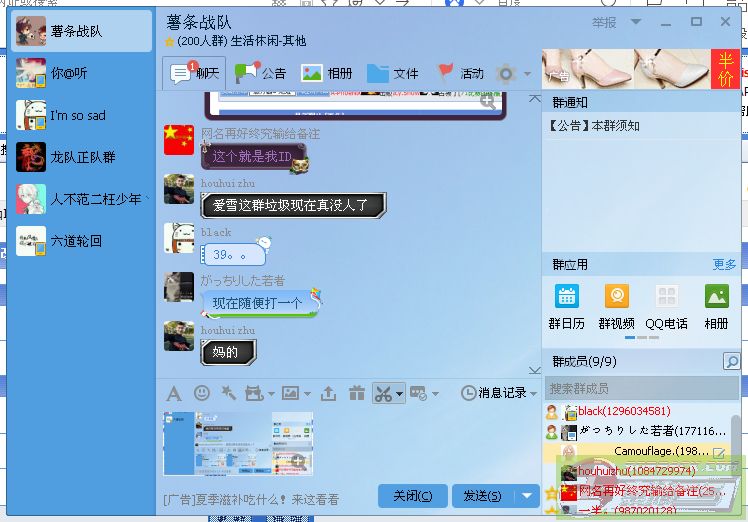The height and width of the screenshot is (522, 748).
Task: Click the font style 'A' icon
Action: pos(174,393)
